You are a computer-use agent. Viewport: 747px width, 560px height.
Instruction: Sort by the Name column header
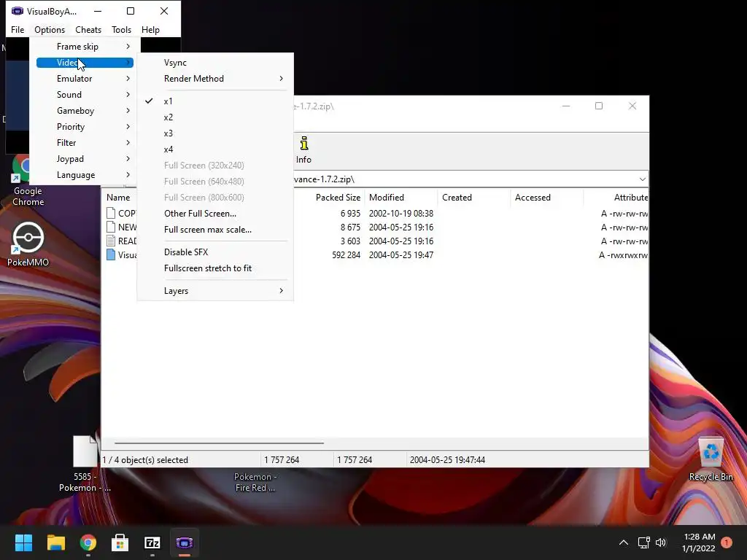118,197
